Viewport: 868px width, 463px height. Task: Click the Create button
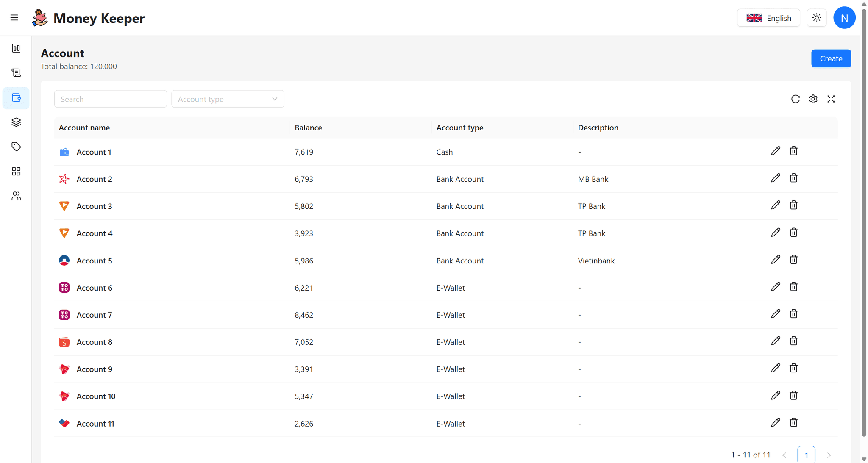831,58
